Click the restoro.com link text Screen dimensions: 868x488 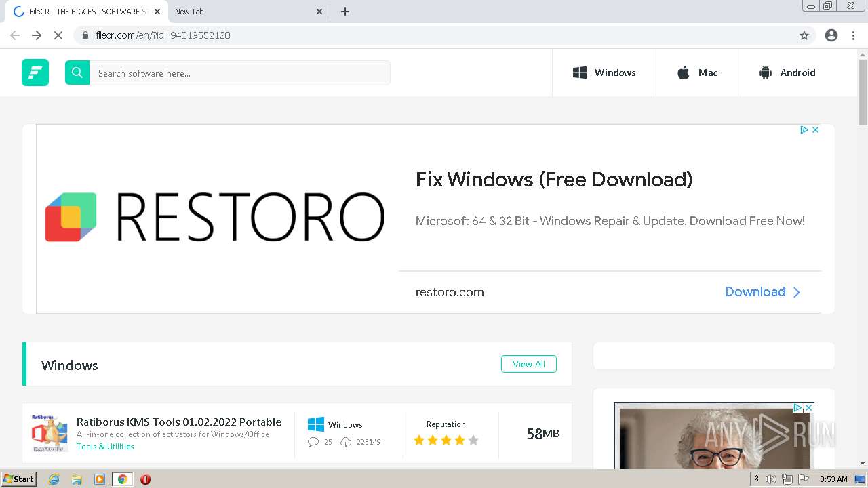pos(450,292)
